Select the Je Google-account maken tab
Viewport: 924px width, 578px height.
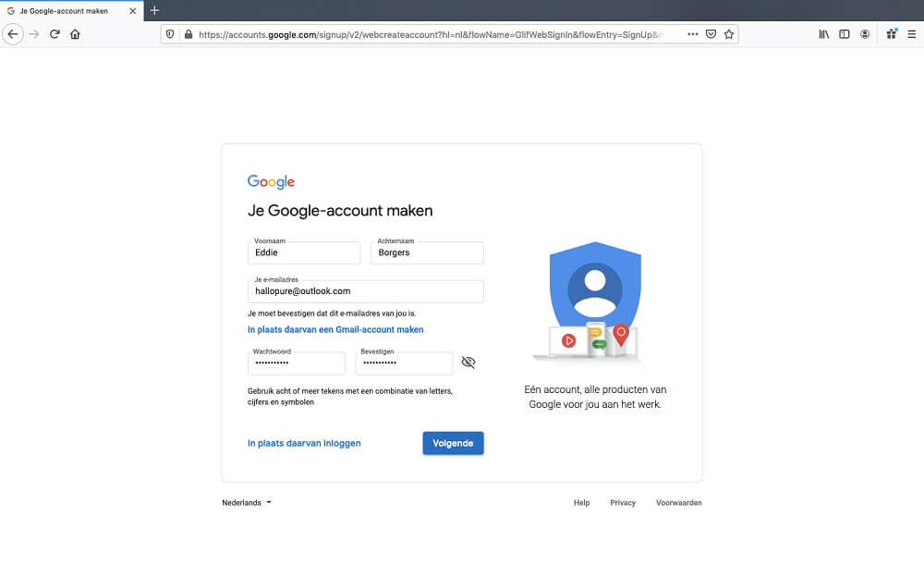point(71,10)
